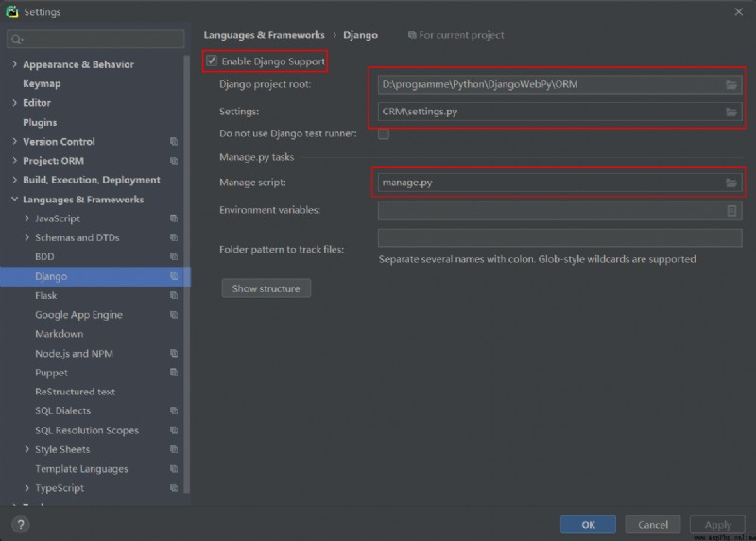Click the Cancel button
The width and height of the screenshot is (756, 541).
click(653, 525)
